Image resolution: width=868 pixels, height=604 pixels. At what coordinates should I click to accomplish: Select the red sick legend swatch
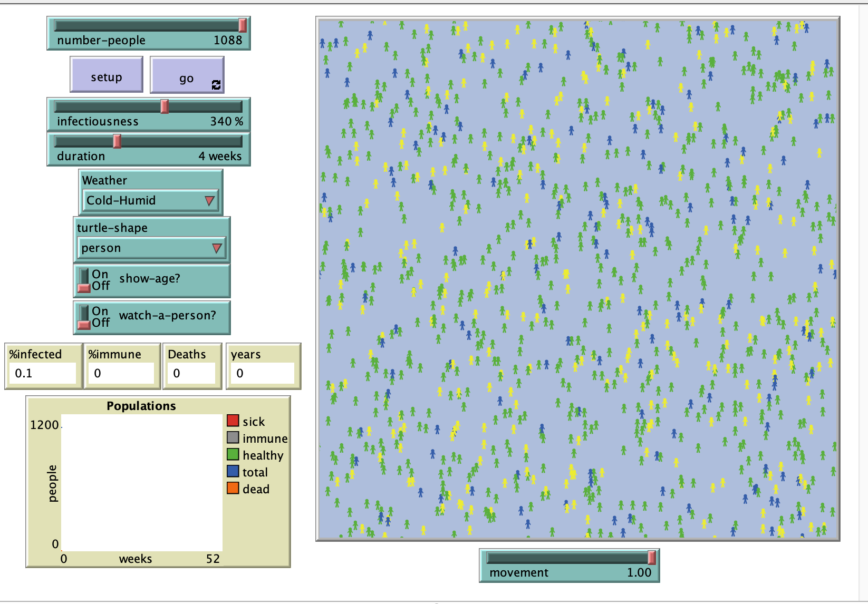click(x=232, y=421)
